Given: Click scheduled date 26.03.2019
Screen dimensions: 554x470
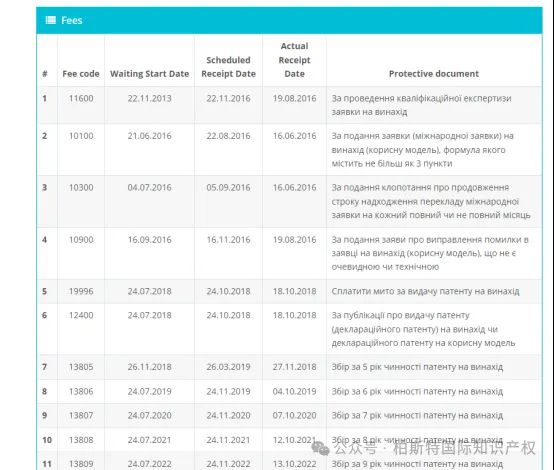Looking at the screenshot, I should click(x=228, y=367).
